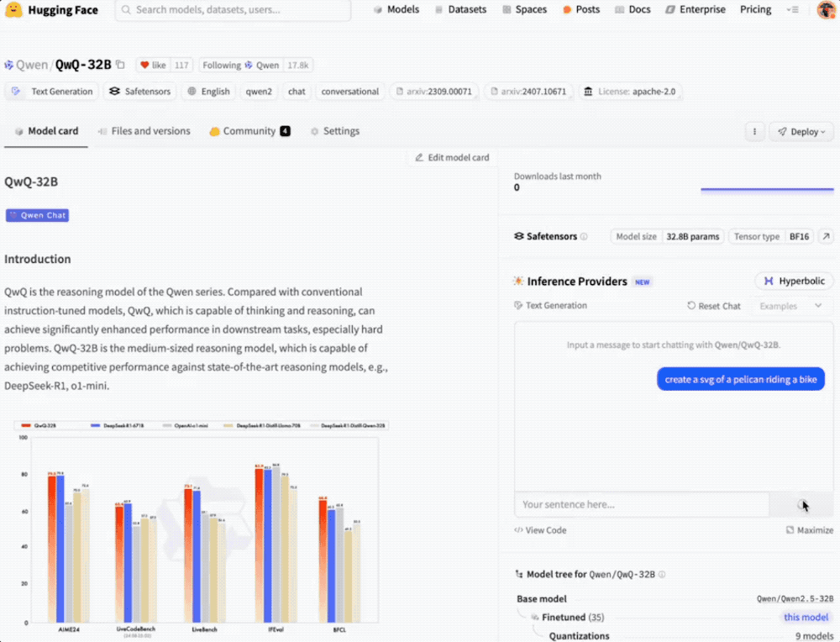Switch to the Files and versions tab
Viewport: 840px width, 642px height.
tap(144, 131)
